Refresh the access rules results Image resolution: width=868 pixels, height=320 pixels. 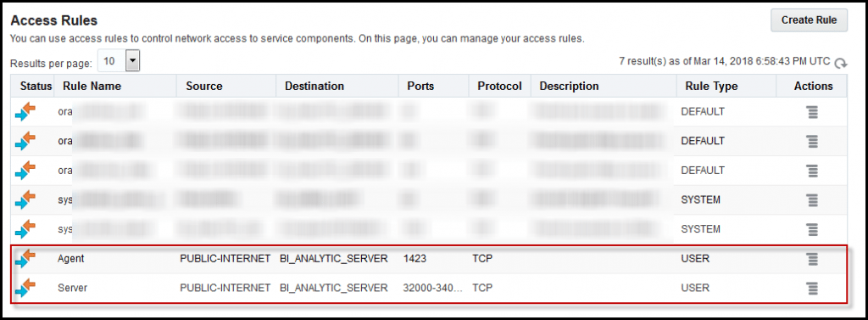tap(841, 63)
